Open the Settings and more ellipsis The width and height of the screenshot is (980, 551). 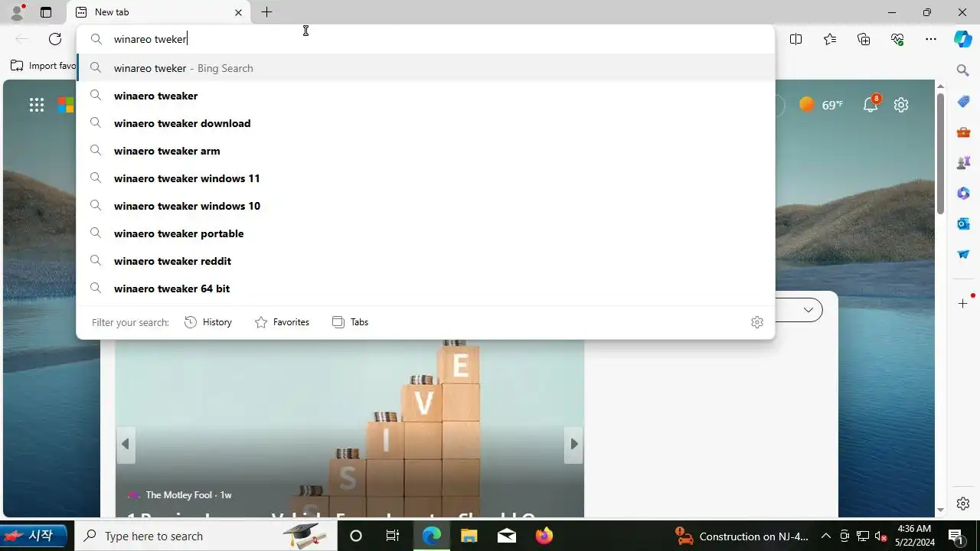click(931, 39)
